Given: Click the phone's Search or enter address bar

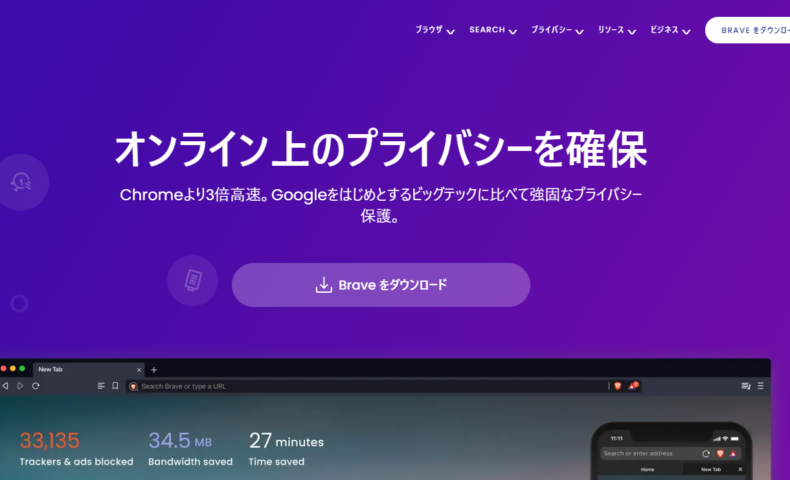Looking at the screenshot, I should pos(648,453).
